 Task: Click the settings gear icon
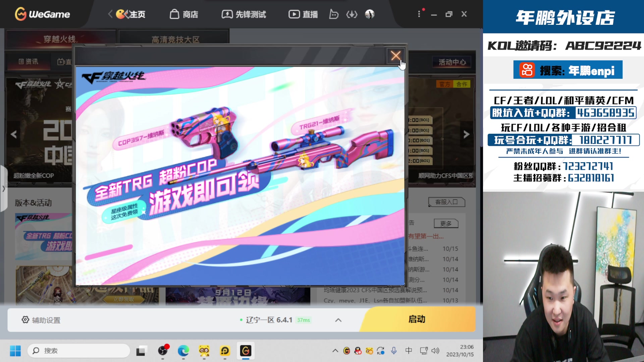click(x=25, y=320)
